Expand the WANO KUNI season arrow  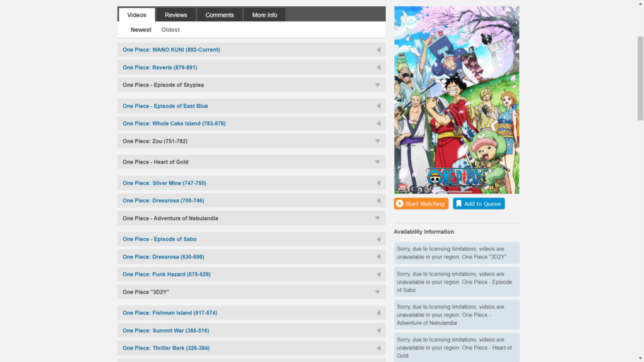(x=378, y=50)
